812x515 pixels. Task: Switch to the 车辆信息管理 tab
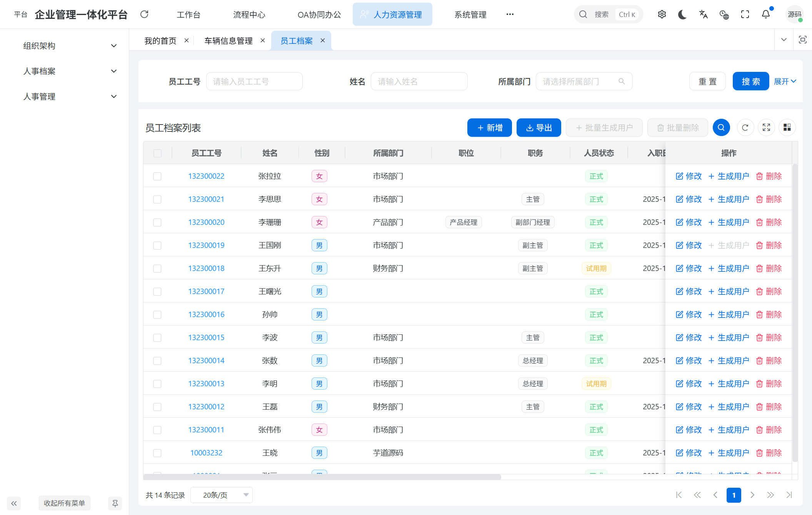[228, 40]
